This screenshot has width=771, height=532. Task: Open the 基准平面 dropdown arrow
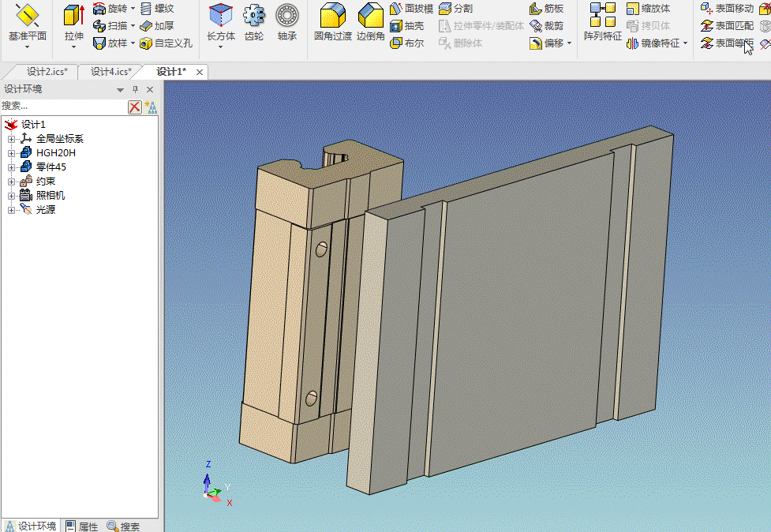click(28, 47)
